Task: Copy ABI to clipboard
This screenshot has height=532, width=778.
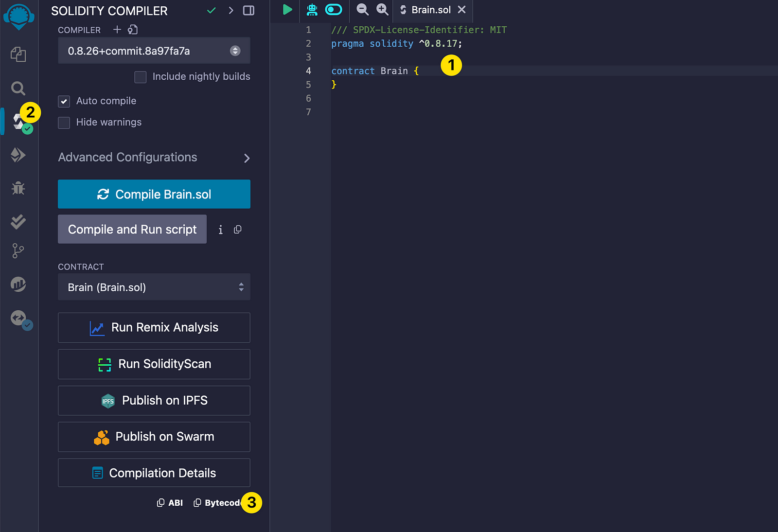Action: pos(170,503)
